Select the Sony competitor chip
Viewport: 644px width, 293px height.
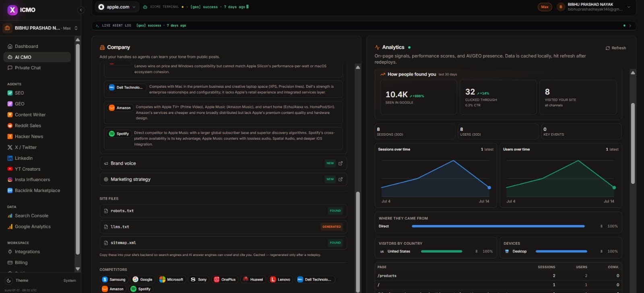(199, 279)
